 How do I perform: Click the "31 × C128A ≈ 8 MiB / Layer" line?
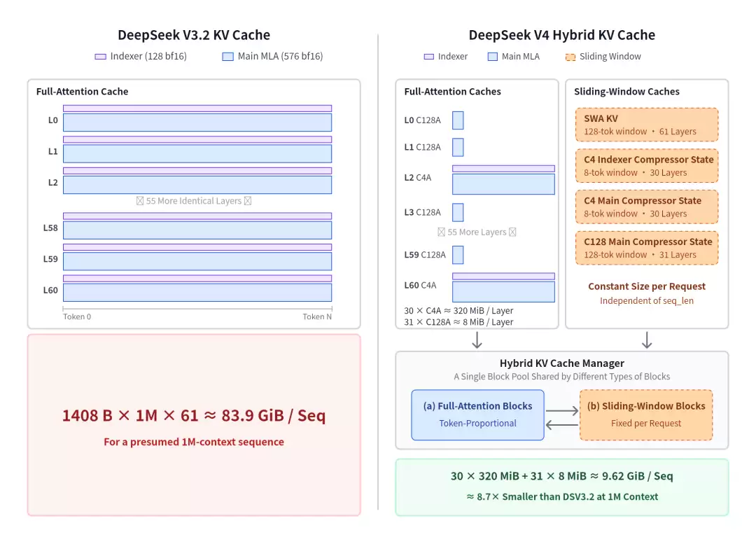458,321
